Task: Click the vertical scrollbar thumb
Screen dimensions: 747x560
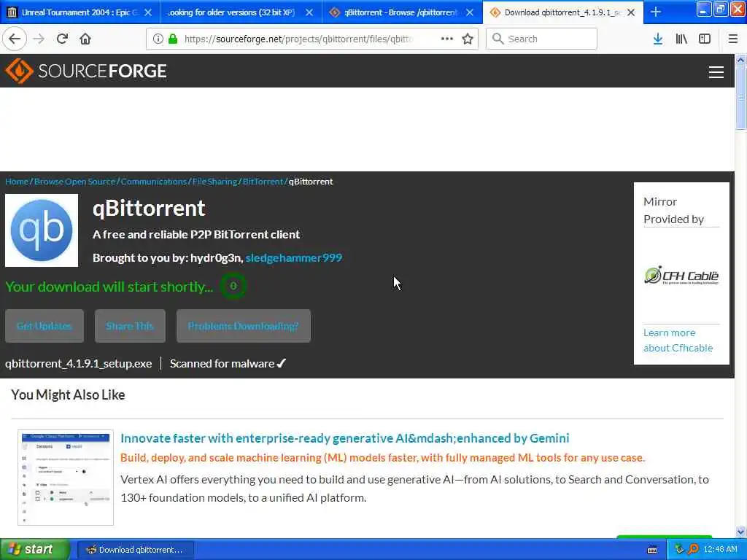Action: [741, 98]
